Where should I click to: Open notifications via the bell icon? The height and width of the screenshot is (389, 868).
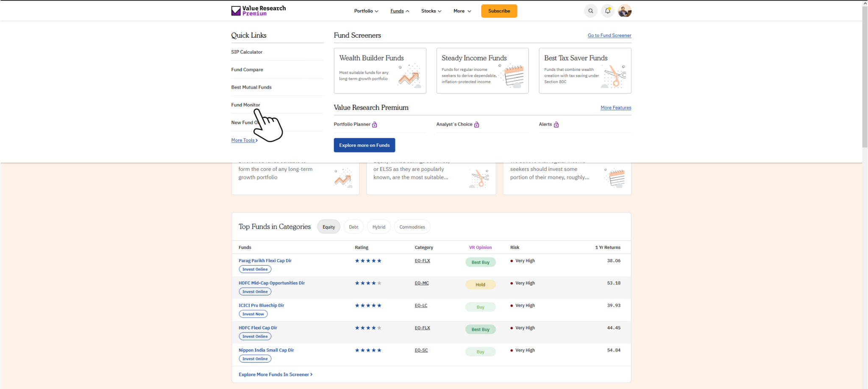pyautogui.click(x=607, y=11)
